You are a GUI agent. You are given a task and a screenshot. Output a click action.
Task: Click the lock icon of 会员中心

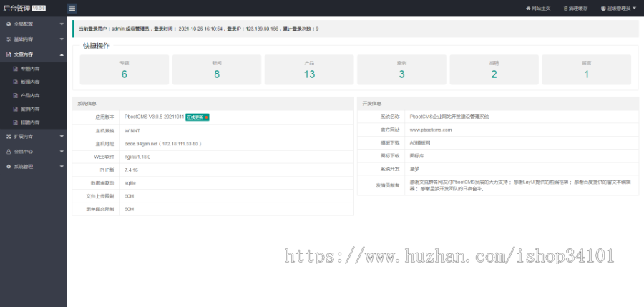9,152
